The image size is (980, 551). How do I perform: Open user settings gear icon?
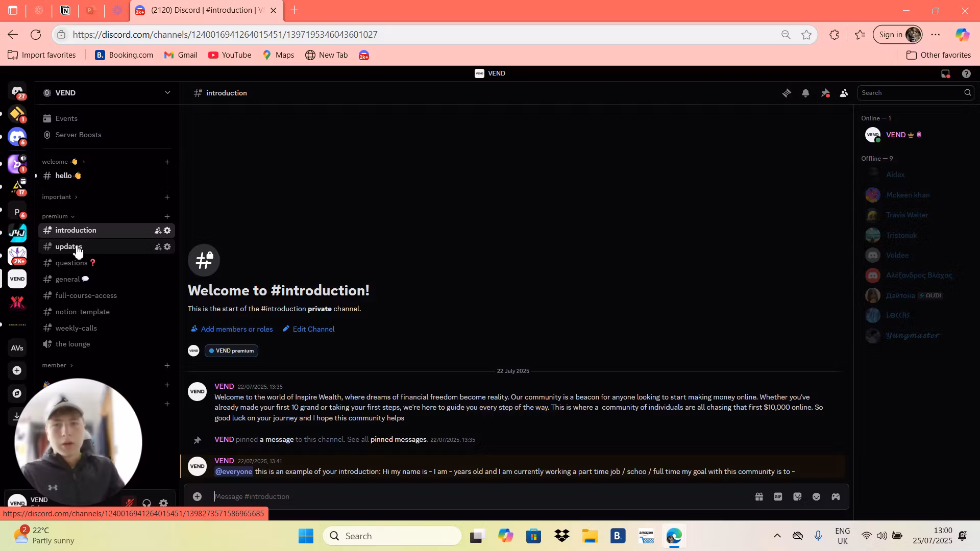coord(163,504)
